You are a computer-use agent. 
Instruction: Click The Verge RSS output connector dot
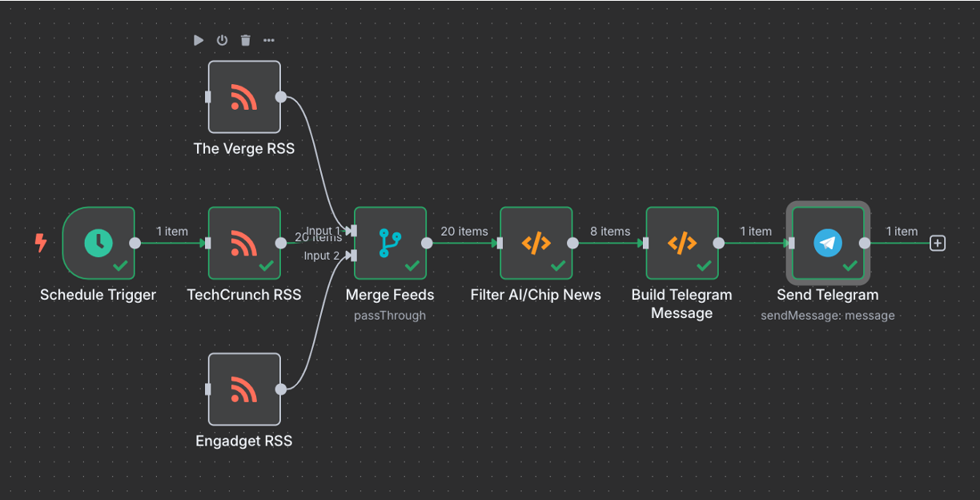(281, 97)
